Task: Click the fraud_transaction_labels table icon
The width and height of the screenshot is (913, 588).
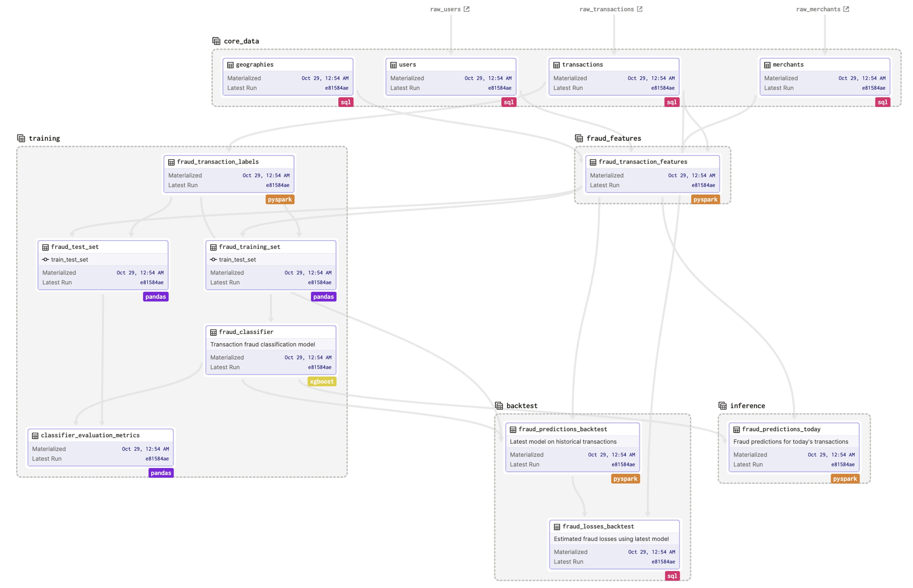Action: coord(172,162)
